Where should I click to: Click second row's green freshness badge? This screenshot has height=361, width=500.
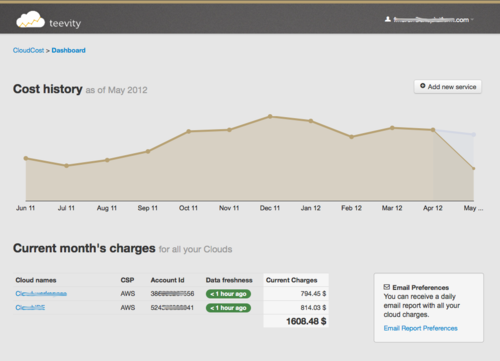[228, 308]
